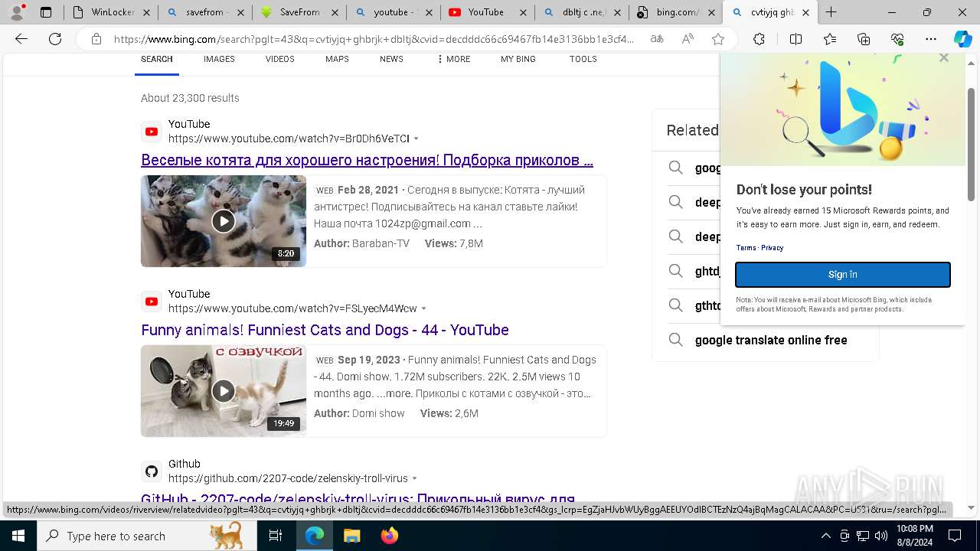
Task: Open the browser profile icon
Action: point(16,11)
